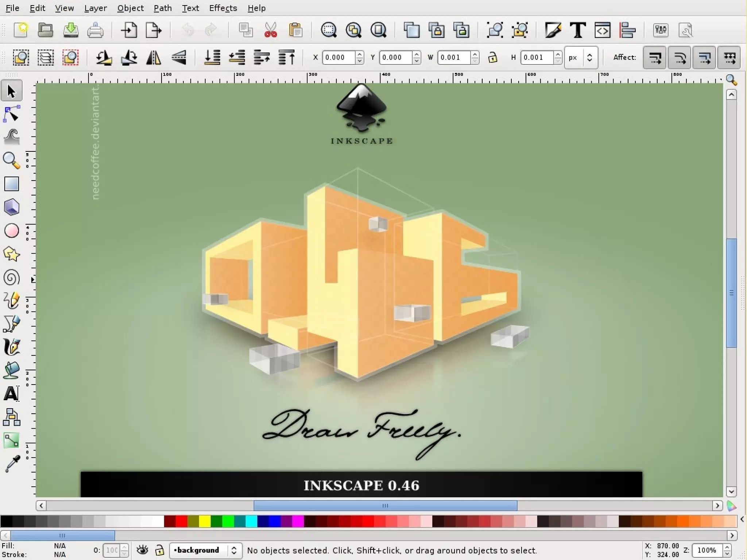Open the Effects menu
The height and width of the screenshot is (560, 747).
tap(223, 8)
